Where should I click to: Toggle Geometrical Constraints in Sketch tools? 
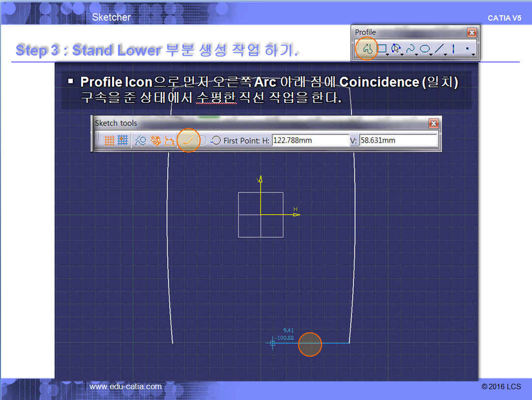pos(155,141)
